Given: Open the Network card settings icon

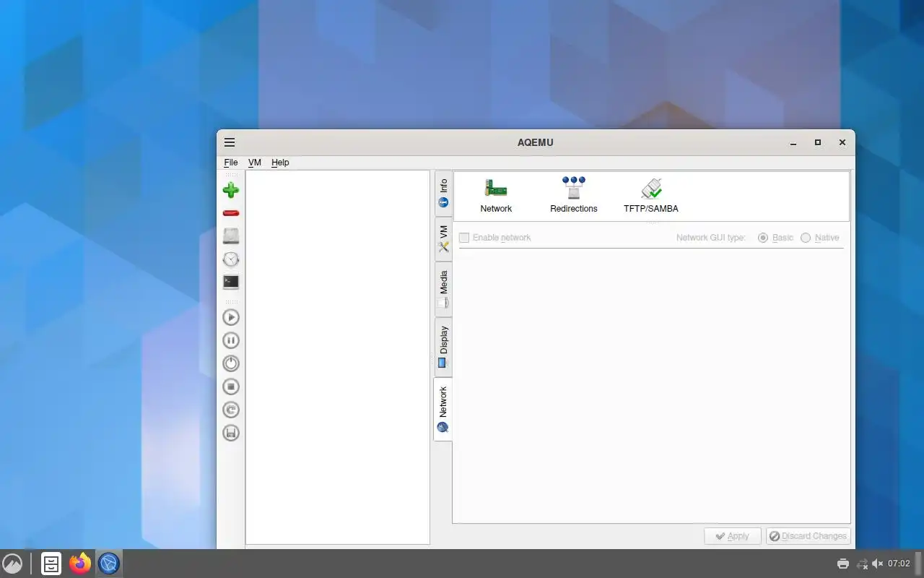Looking at the screenshot, I should 496,196.
